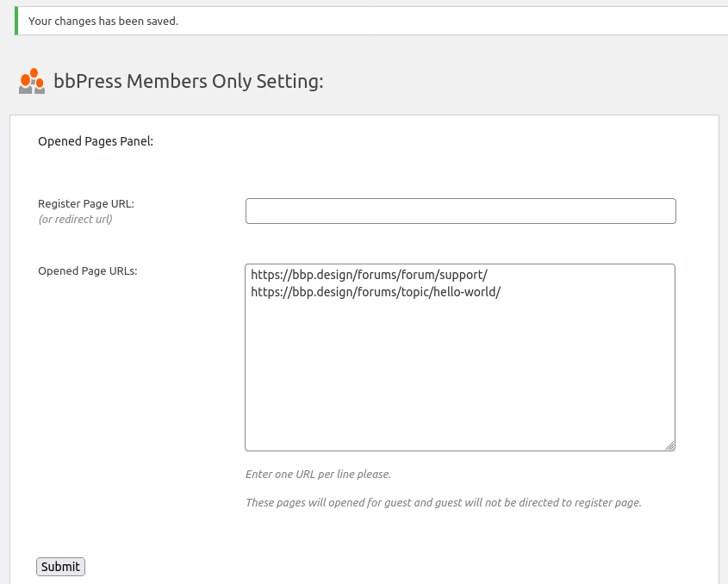This screenshot has width=728, height=584.
Task: Click the forum/support URL line
Action: pyautogui.click(x=369, y=275)
